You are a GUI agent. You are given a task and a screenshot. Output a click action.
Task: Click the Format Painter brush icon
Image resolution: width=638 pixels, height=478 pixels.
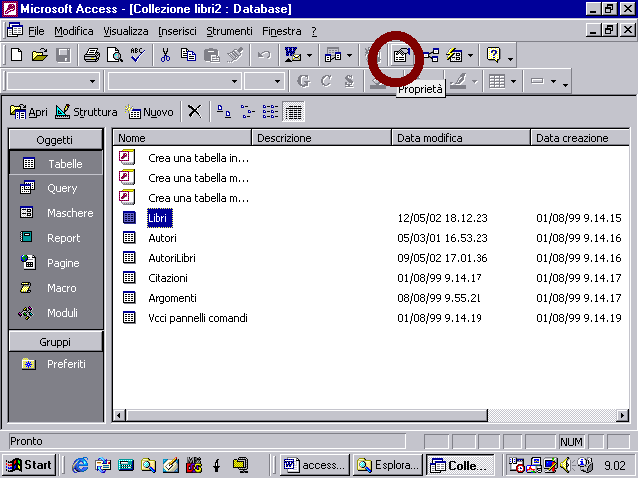tap(235, 55)
